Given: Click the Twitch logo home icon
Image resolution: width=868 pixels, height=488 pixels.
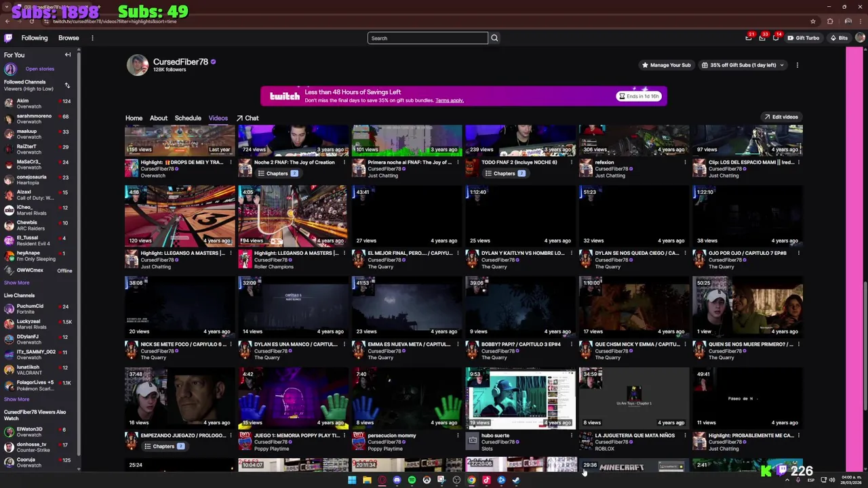Looking at the screenshot, I should pos(8,38).
